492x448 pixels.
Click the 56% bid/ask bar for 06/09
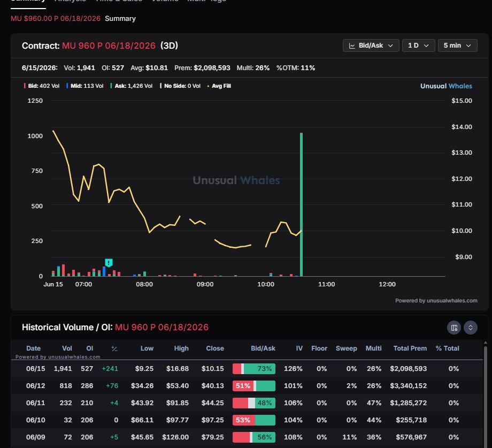pos(254,437)
